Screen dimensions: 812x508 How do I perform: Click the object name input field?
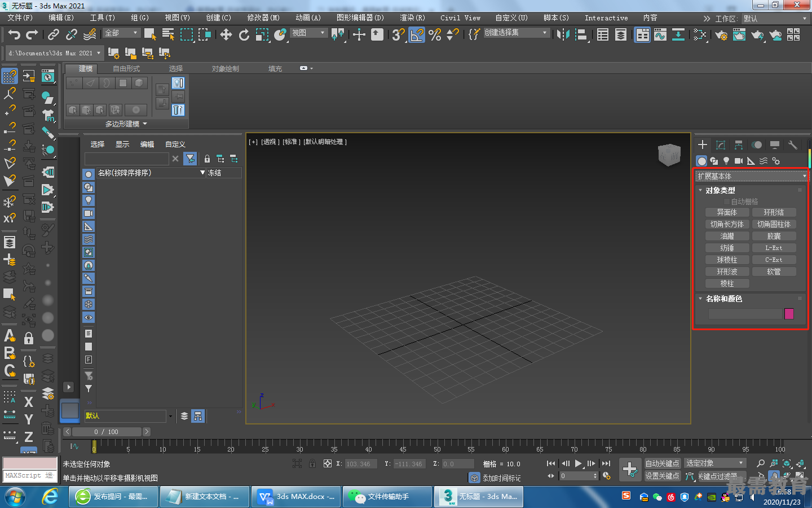pos(745,314)
